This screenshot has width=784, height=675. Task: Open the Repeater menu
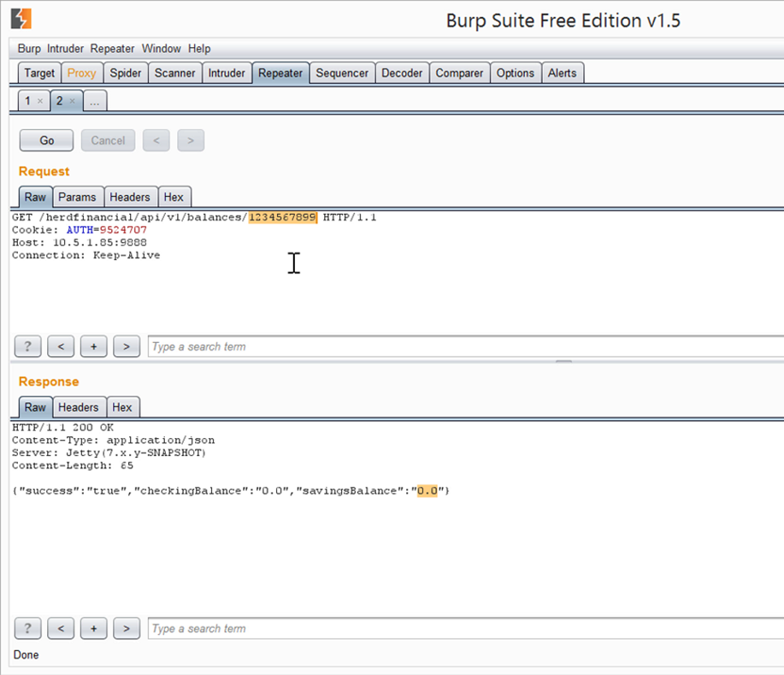tap(112, 49)
